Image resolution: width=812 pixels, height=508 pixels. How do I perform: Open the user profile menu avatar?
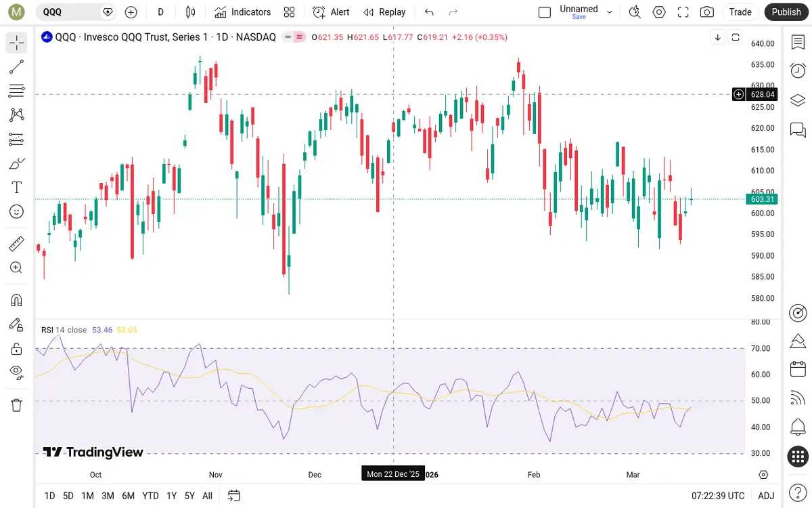pos(17,12)
